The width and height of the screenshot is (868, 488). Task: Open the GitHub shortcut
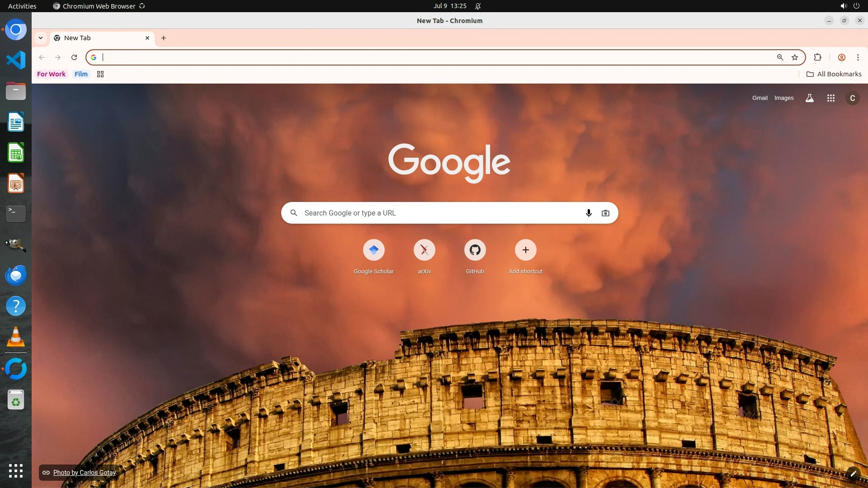[475, 250]
